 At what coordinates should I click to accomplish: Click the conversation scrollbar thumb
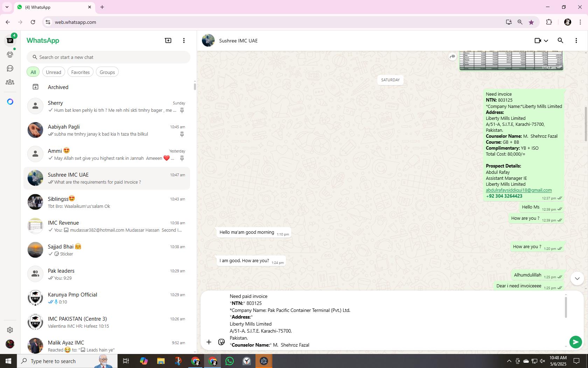point(586,124)
